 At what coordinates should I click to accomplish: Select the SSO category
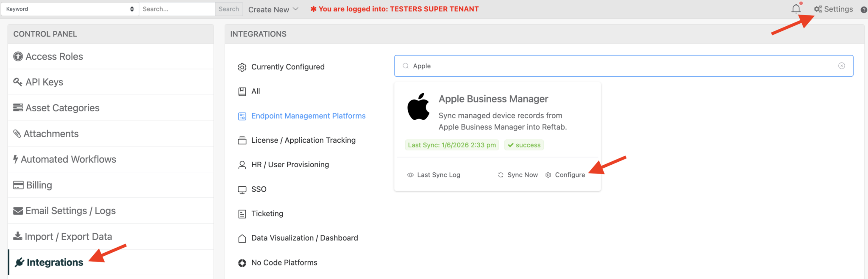pos(259,189)
